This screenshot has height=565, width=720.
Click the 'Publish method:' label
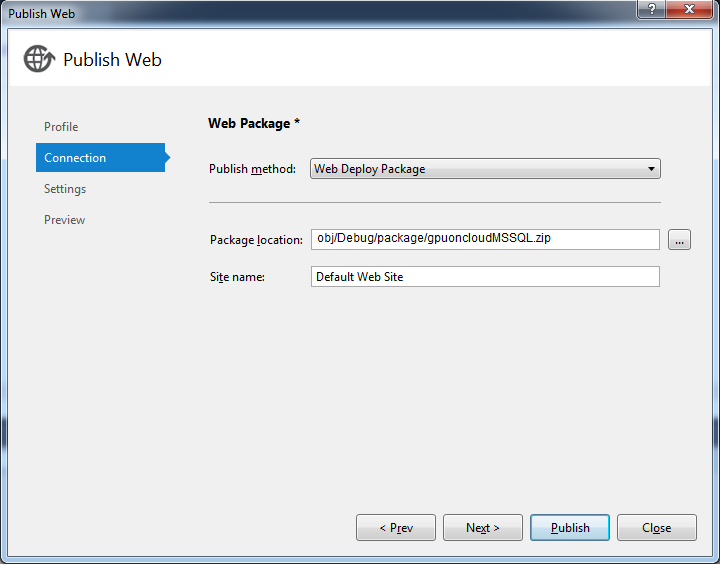point(252,169)
